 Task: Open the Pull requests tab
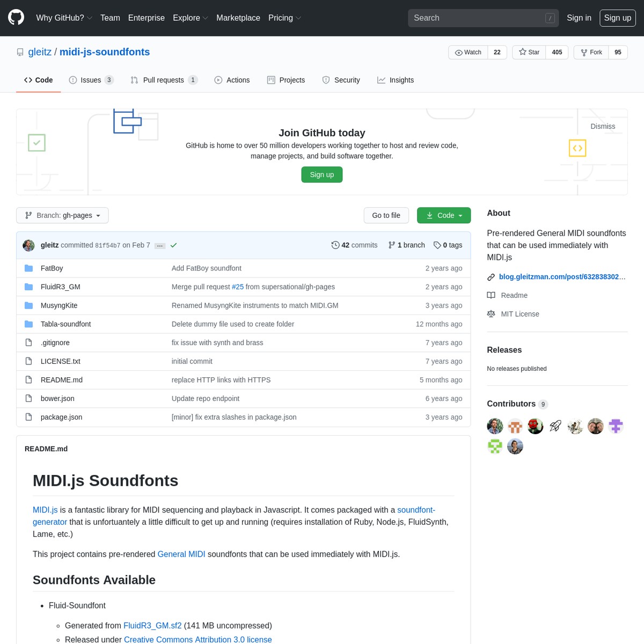pyautogui.click(x=164, y=80)
